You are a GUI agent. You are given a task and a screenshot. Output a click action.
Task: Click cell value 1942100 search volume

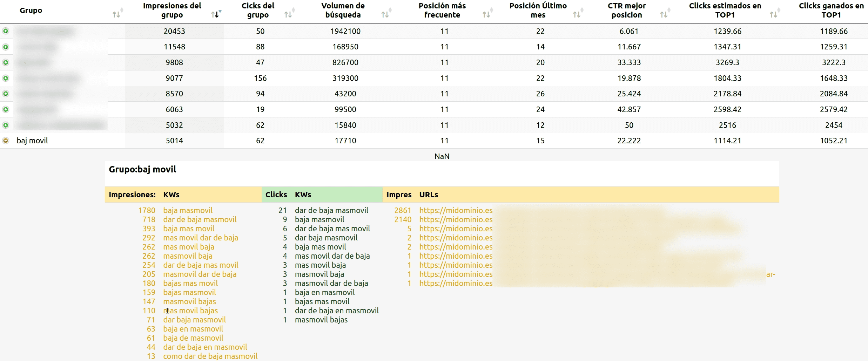pos(345,31)
